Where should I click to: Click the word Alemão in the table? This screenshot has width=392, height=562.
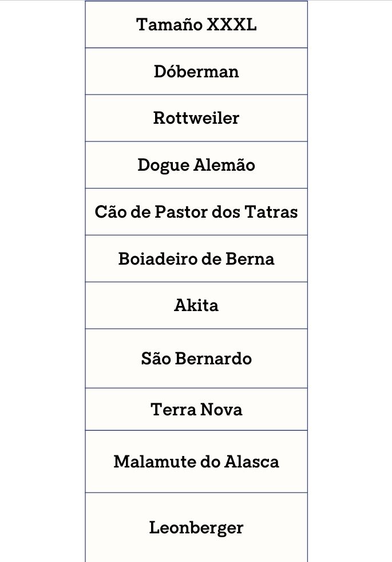224,165
